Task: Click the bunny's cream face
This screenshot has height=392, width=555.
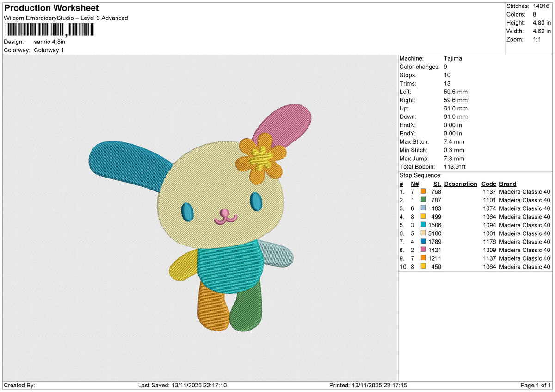Action: click(x=221, y=194)
